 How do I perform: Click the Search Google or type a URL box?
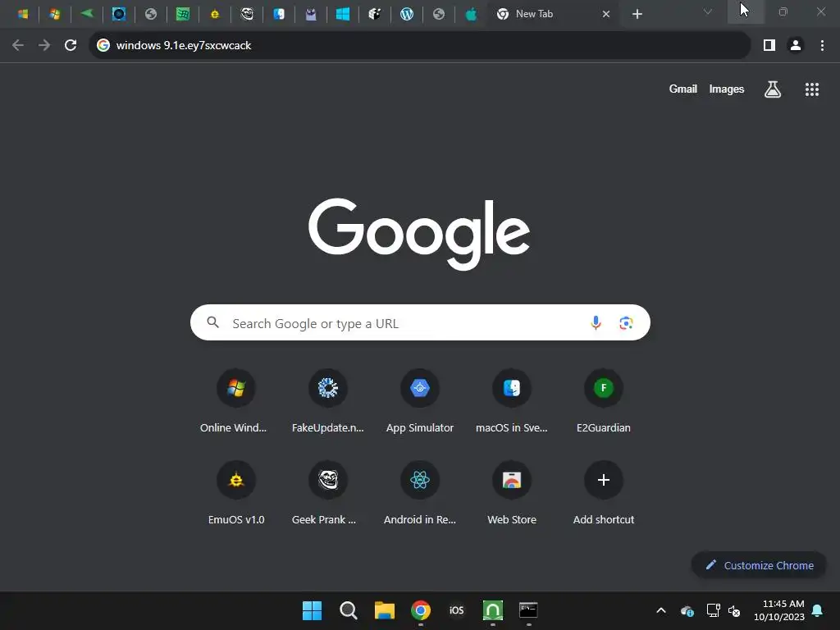pos(420,323)
